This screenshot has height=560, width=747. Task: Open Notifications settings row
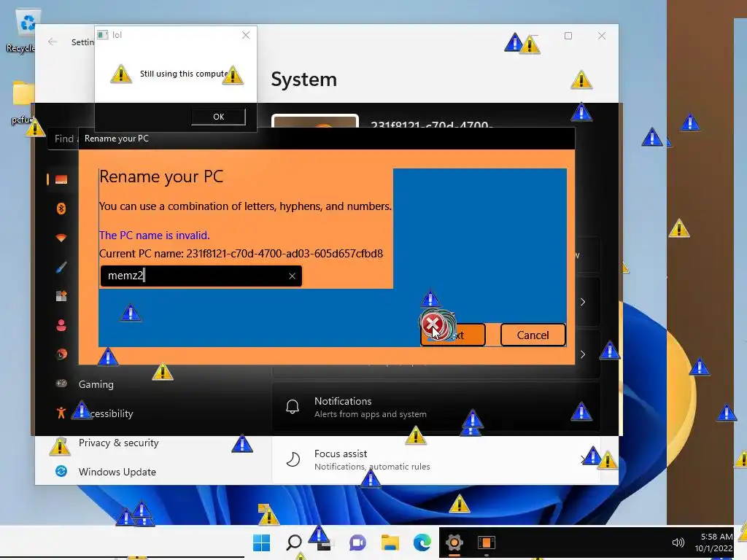tap(436, 407)
